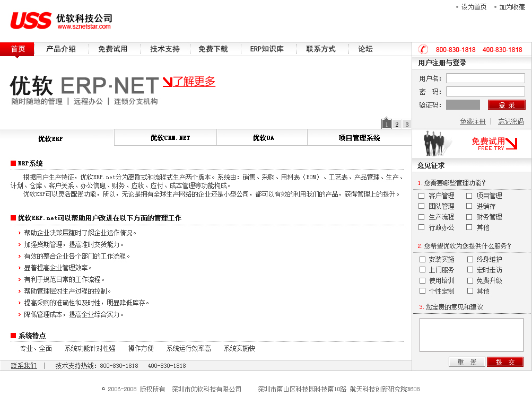Tick the 团队管理 checkbox
This screenshot has height=406, width=532.
[421, 206]
